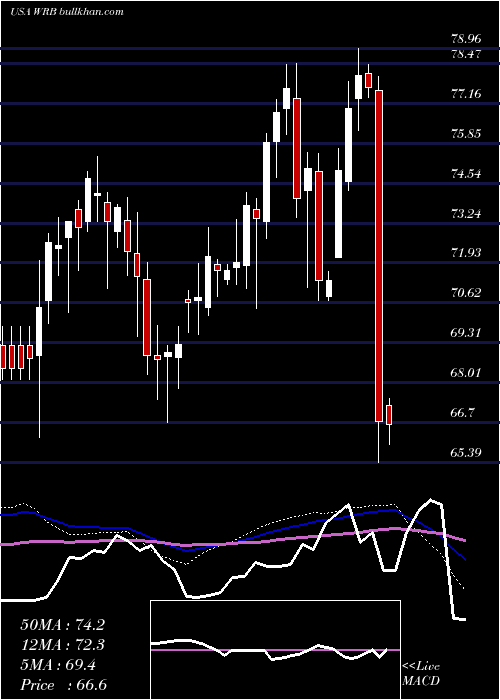Click the last small red candlestick near 66.7
Image resolution: width=500 pixels, height=700 pixels.
(389, 415)
